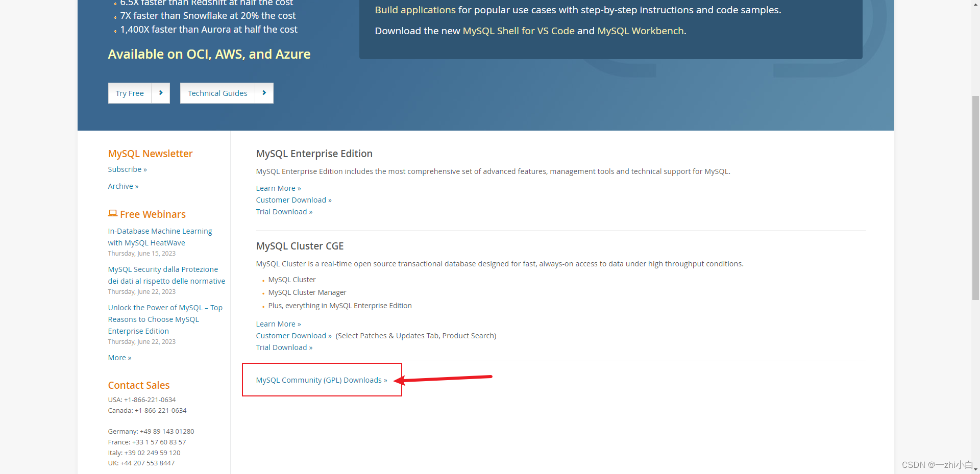Open the Build applications link

[x=415, y=10]
